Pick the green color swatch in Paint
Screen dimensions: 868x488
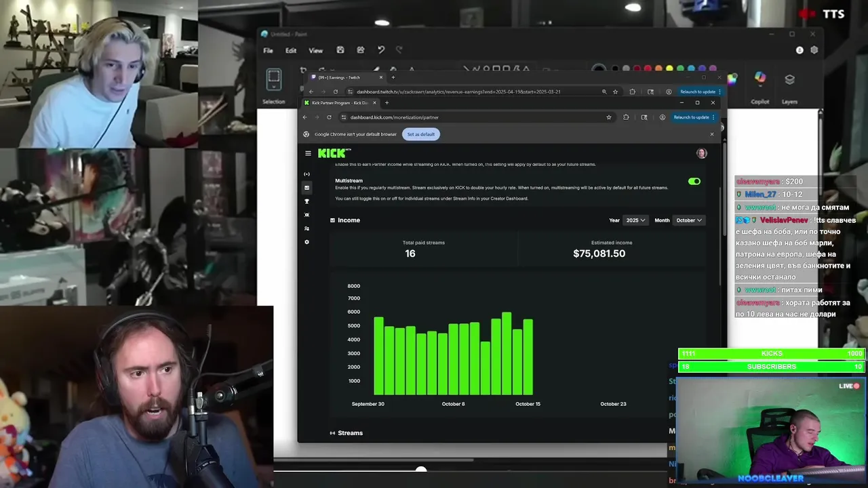(x=680, y=68)
